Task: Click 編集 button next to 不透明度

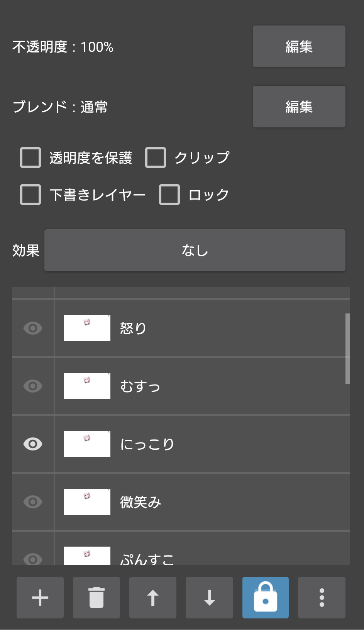Action: point(299,46)
